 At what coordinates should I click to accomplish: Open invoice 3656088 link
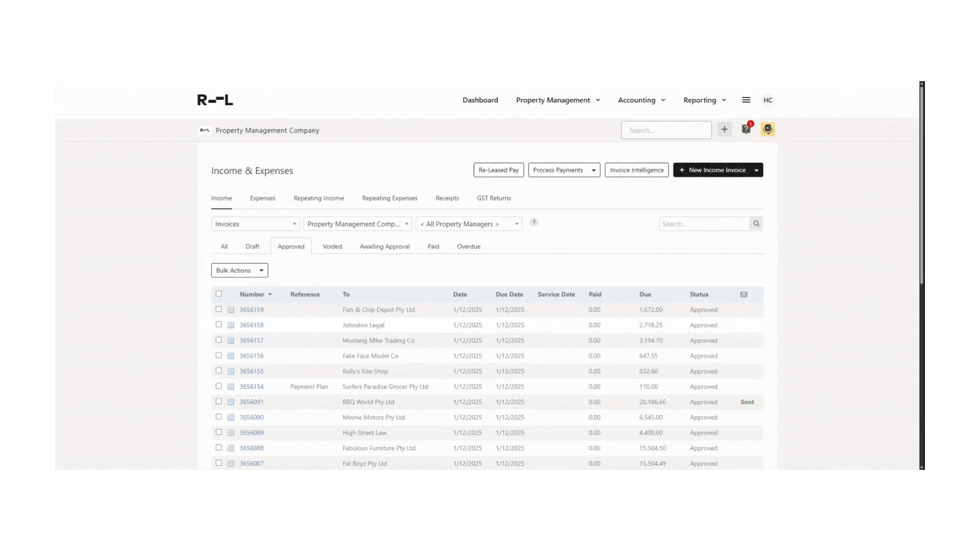(x=252, y=448)
